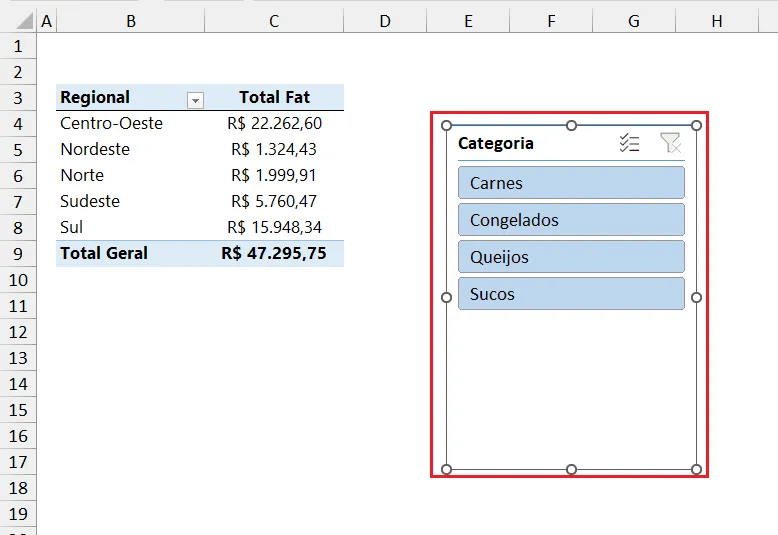Viewport: 778px width, 535px height.
Task: Select row 1 header
Action: click(18, 46)
